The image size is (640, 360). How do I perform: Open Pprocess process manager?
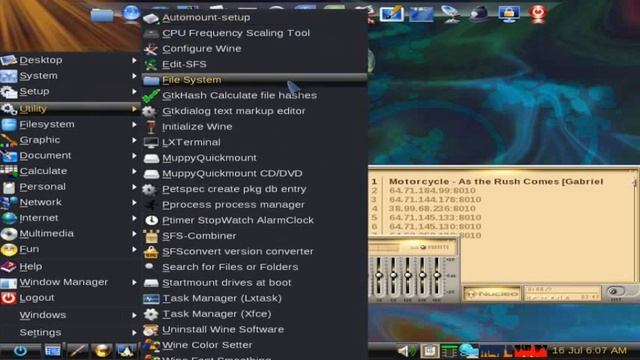click(x=254, y=205)
